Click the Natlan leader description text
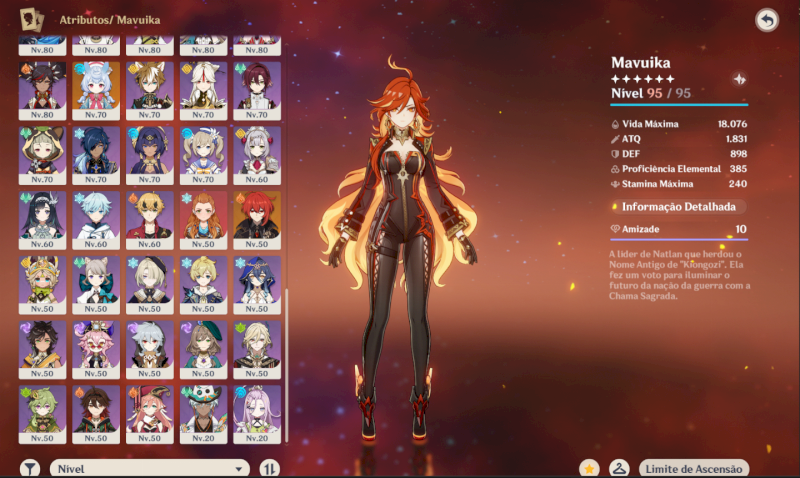 680,274
